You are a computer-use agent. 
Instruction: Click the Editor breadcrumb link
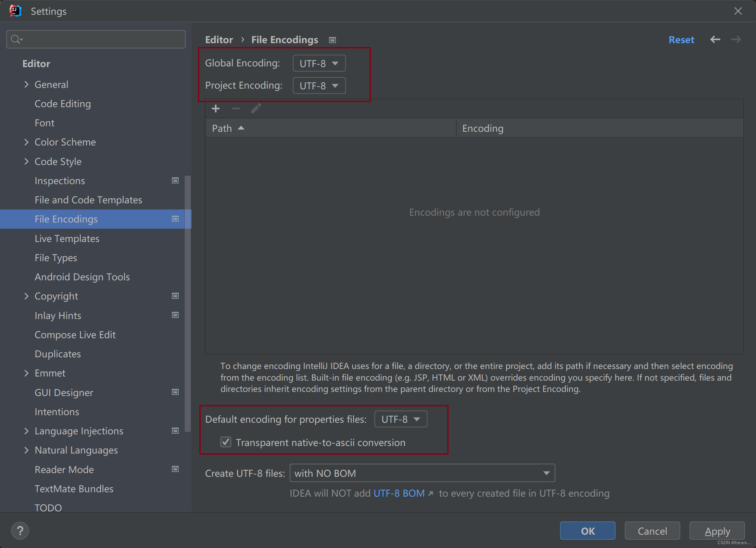[x=219, y=39]
